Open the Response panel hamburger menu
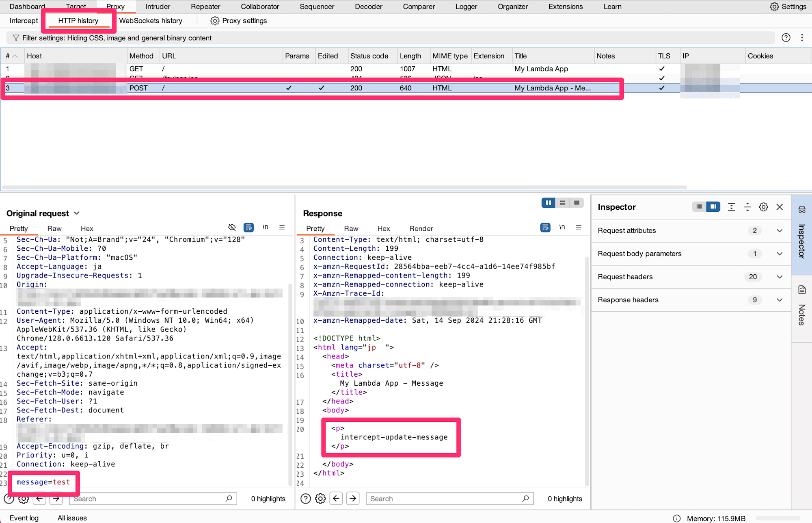 pos(579,228)
